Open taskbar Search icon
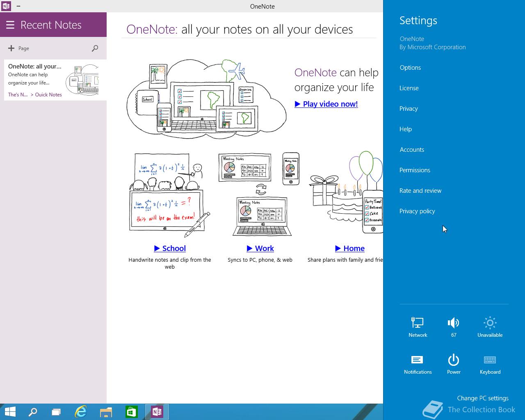 pos(32,412)
